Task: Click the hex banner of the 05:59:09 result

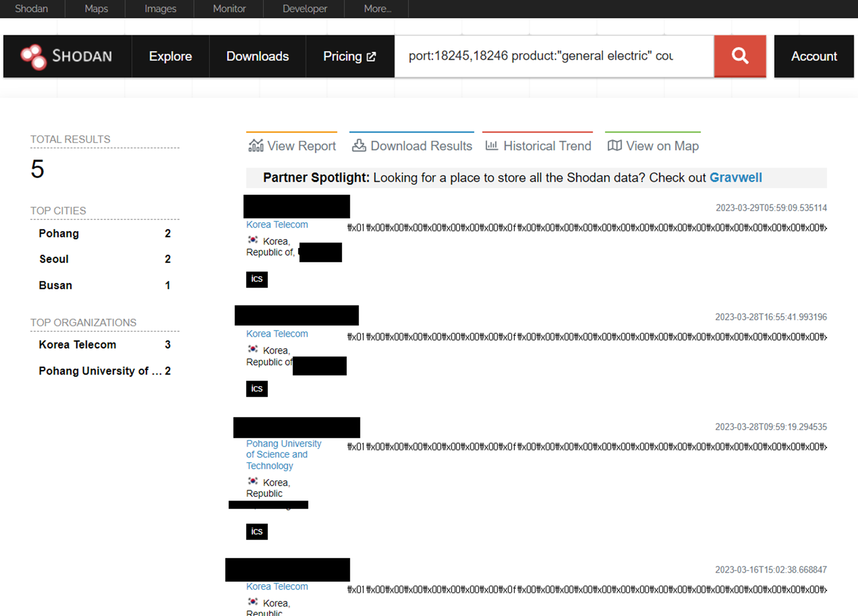Action: [587, 228]
